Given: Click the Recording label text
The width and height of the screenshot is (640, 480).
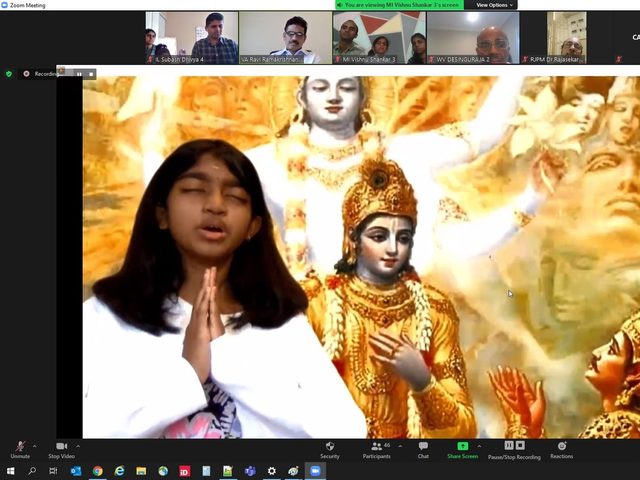Looking at the screenshot, I should click(x=46, y=74).
